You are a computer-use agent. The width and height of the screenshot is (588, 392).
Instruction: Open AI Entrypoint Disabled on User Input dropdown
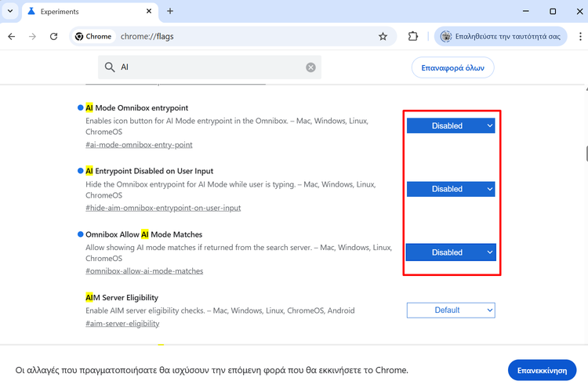click(450, 189)
